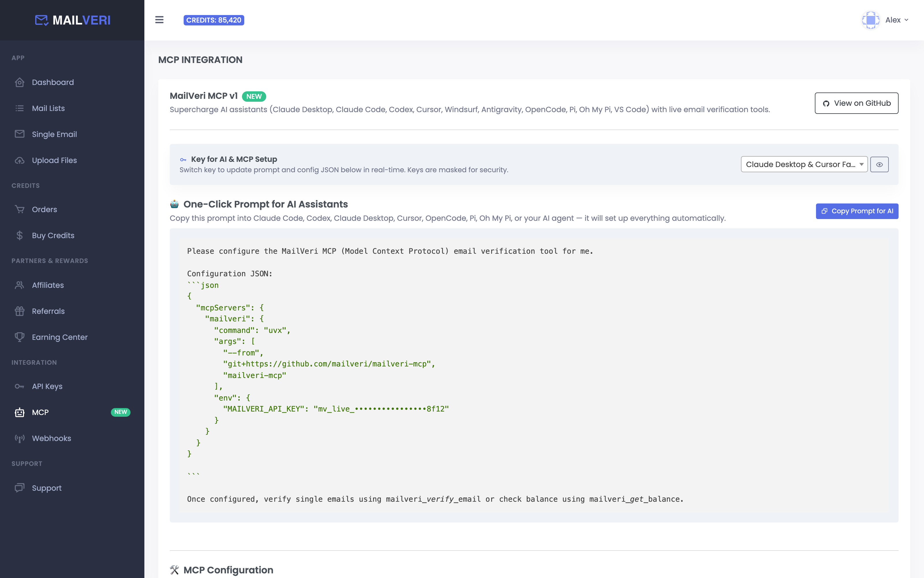Click the Webhooks broadcast icon
The width and height of the screenshot is (924, 578).
pos(19,438)
